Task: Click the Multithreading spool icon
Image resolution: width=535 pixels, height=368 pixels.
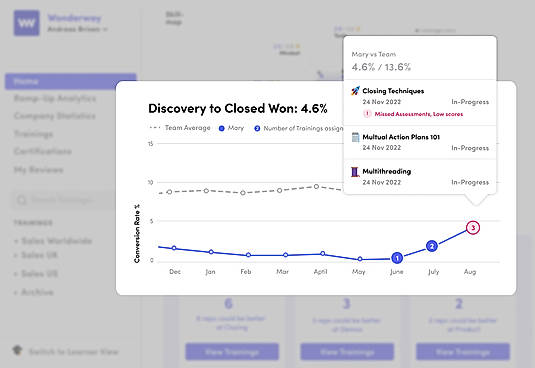Action: 355,171
